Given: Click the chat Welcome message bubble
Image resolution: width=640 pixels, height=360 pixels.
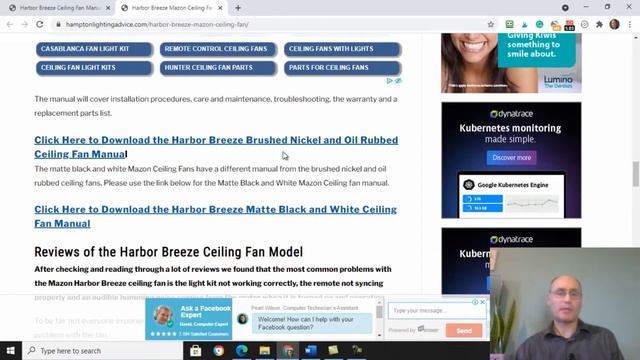Looking at the screenshot, I should pyautogui.click(x=312, y=323).
